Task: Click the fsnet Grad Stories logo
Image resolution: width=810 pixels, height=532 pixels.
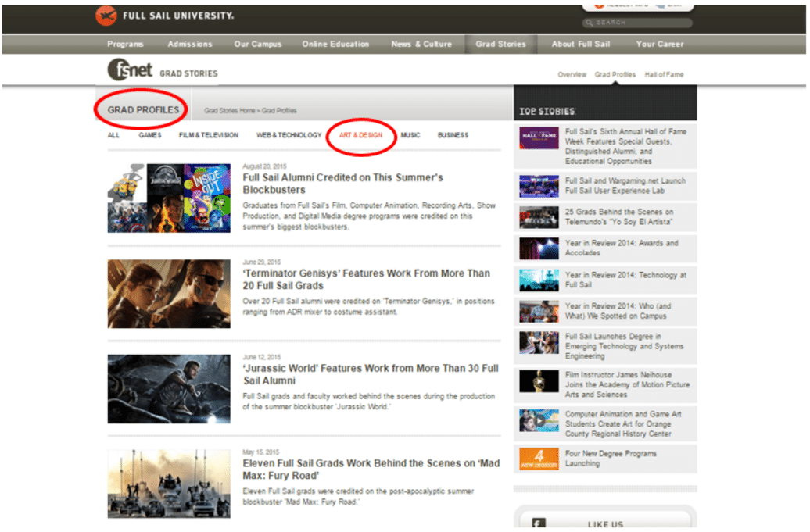Action: coord(163,70)
